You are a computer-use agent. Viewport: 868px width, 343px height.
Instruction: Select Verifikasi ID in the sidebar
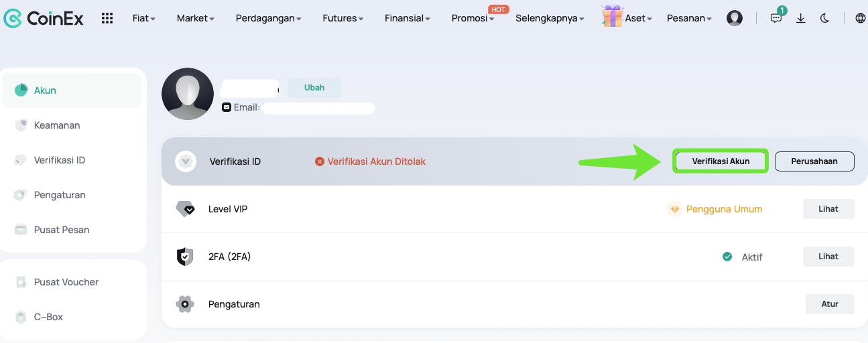[x=72, y=160]
